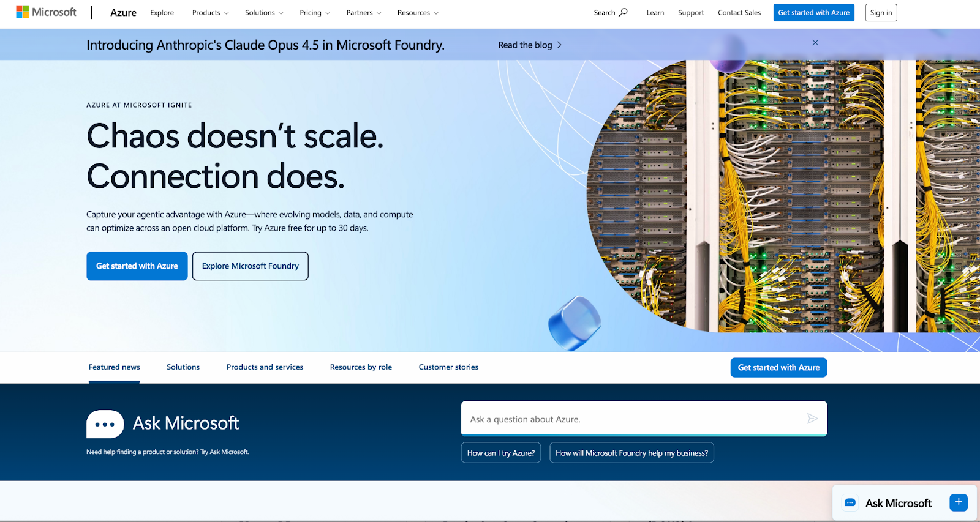
Task: Click section nav Get started with Azure button
Action: 778,368
